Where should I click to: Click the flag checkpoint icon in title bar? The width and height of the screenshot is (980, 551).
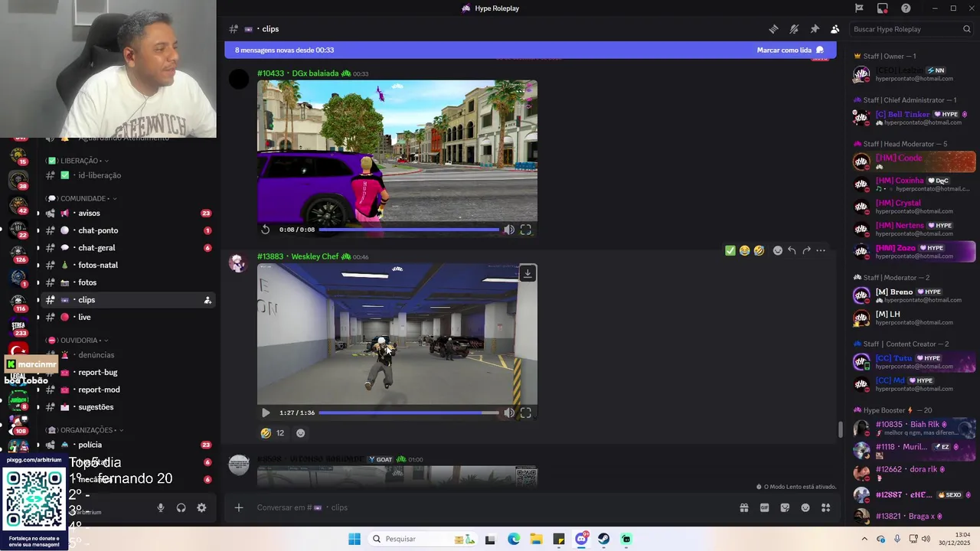[859, 8]
